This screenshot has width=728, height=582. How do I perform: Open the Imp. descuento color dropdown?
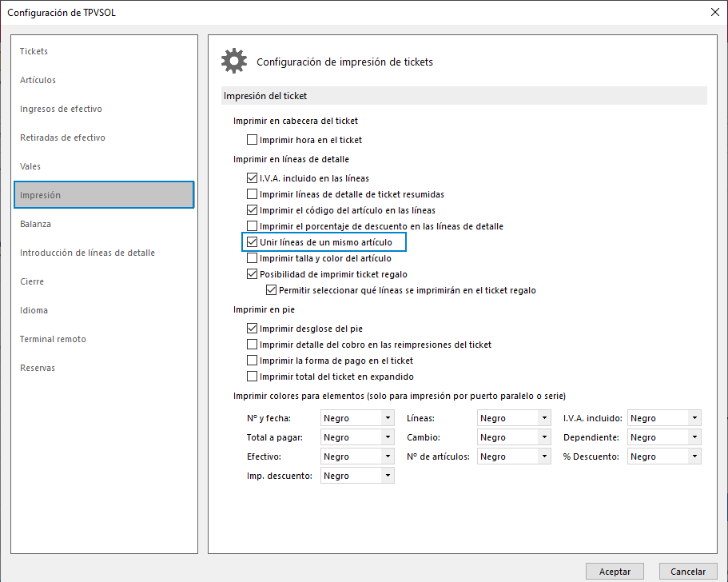tap(357, 476)
